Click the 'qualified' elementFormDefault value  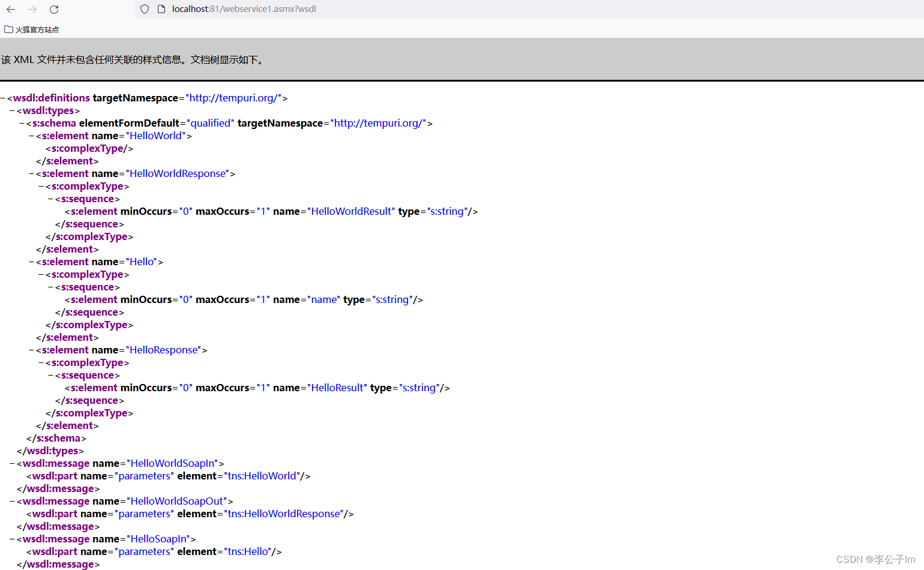pos(211,123)
